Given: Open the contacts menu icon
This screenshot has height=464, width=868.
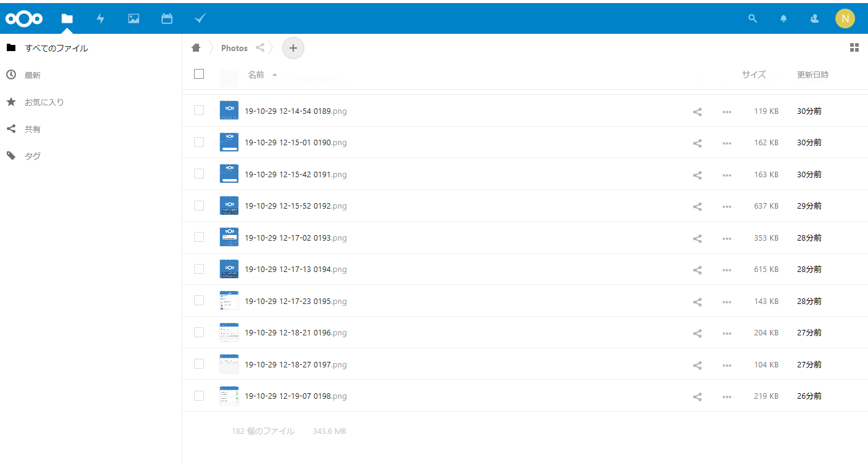Looking at the screenshot, I should tap(814, 18).
